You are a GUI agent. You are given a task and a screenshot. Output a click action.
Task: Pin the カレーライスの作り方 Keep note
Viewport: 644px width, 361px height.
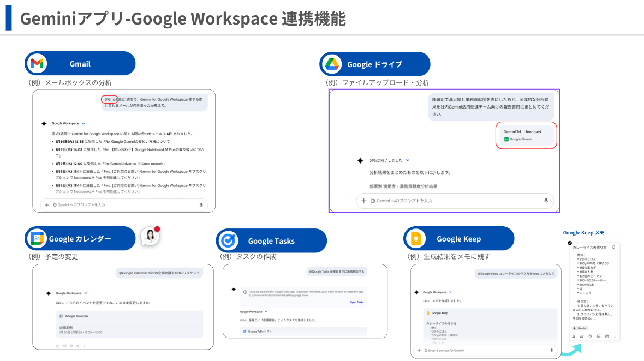point(613,248)
